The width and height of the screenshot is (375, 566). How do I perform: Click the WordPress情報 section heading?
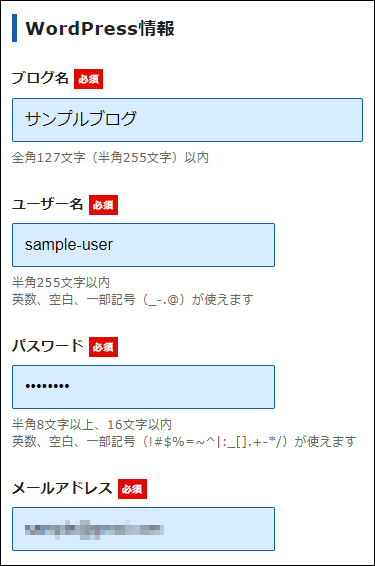(100, 29)
